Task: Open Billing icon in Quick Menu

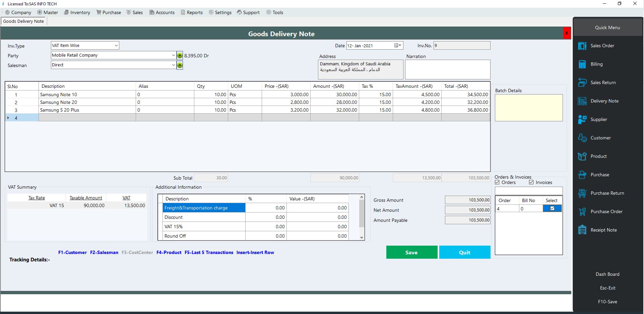Action: 582,64
